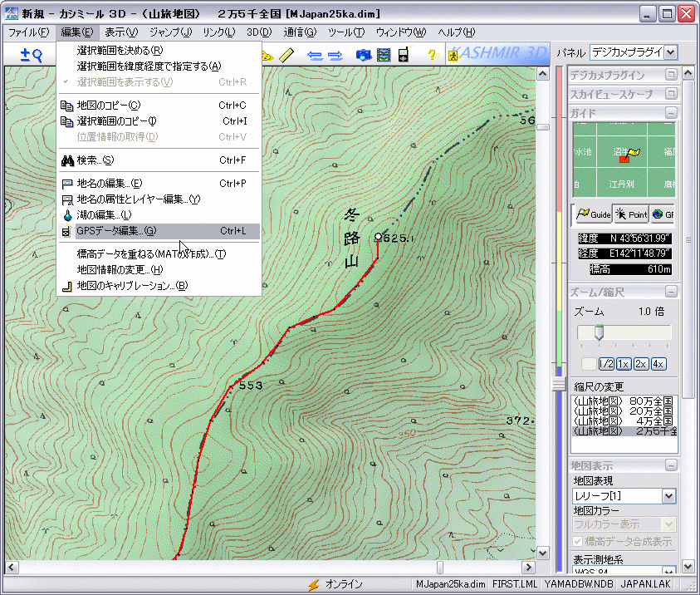Go forward with the right arrow icon
700x595 pixels.
[335, 56]
